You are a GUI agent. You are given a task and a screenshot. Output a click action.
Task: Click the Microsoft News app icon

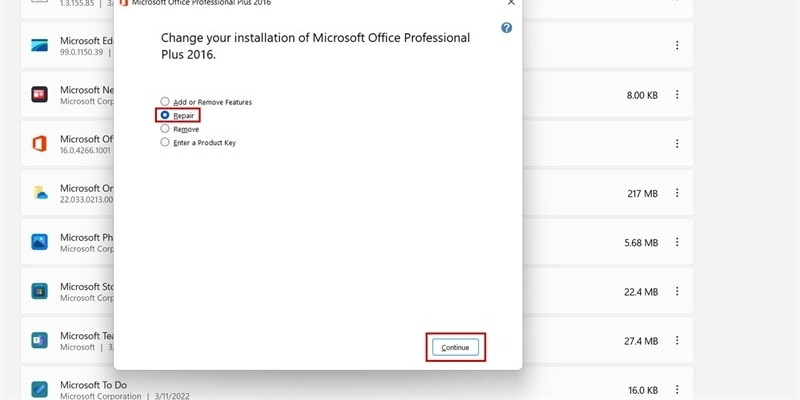[x=39, y=94]
